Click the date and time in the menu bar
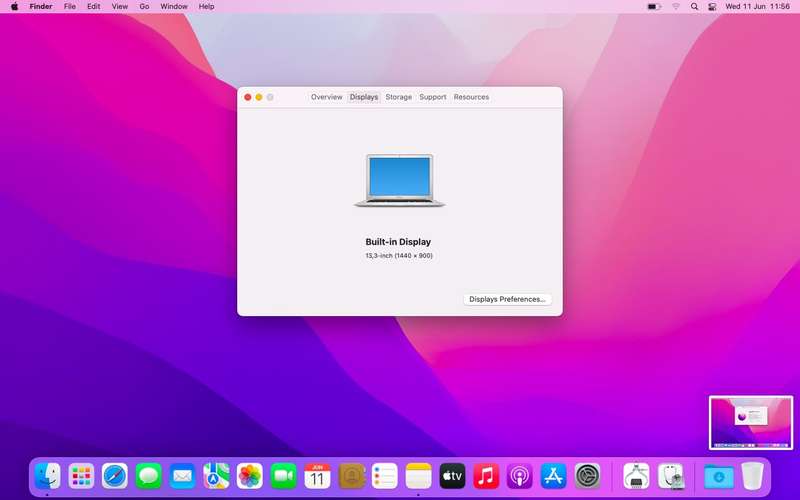The width and height of the screenshot is (800, 500). click(x=757, y=7)
